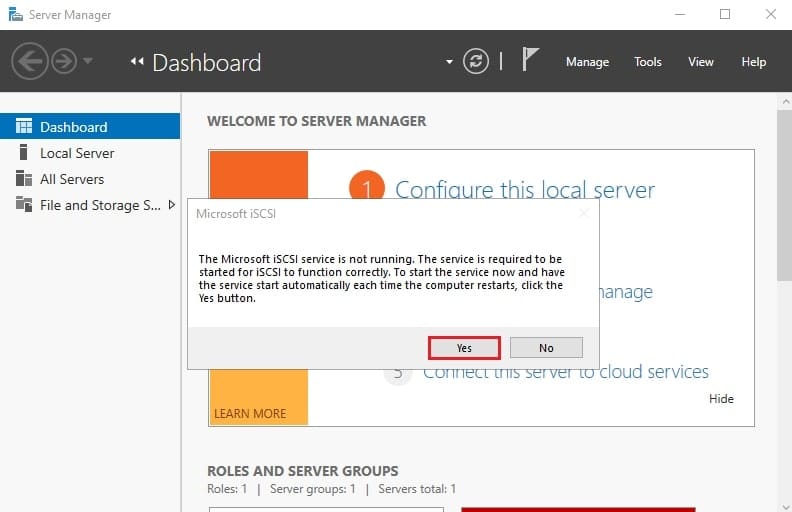
Task: Open the notifications flag
Action: coord(530,59)
